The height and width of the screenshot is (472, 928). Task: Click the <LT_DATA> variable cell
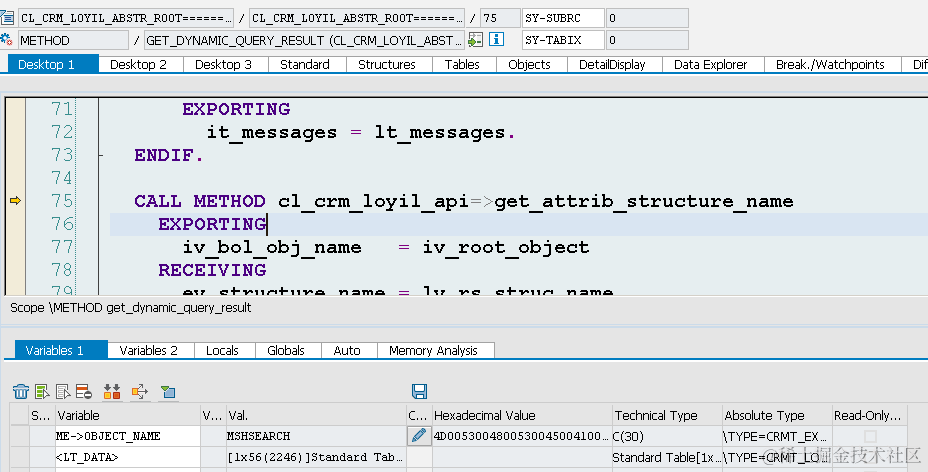pyautogui.click(x=128, y=457)
